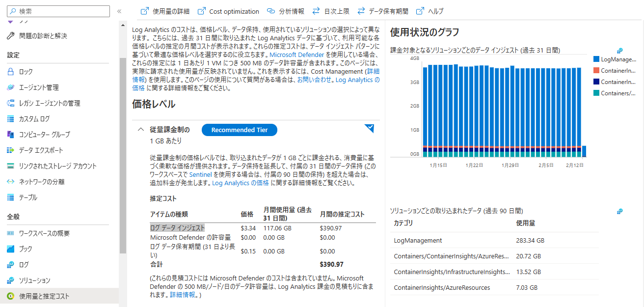Click the 分析情報 toolbar icon

[271, 11]
